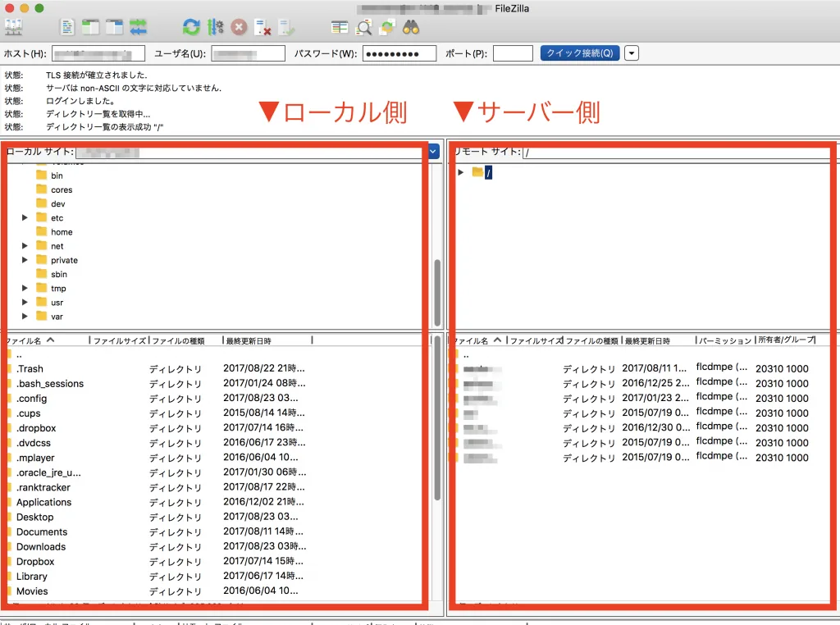
Task: Click the local directory tree scrollbar
Action: [437, 293]
